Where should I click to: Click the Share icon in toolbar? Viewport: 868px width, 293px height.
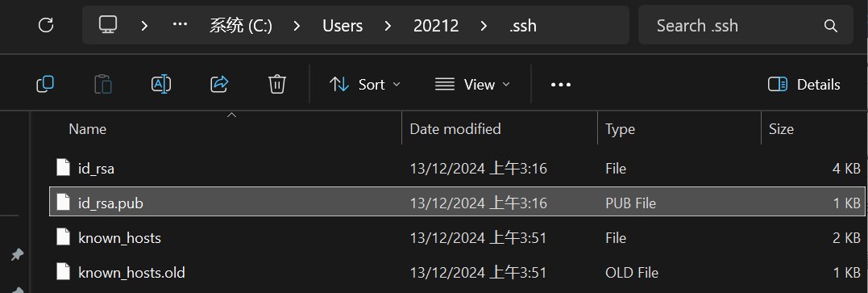(x=220, y=84)
